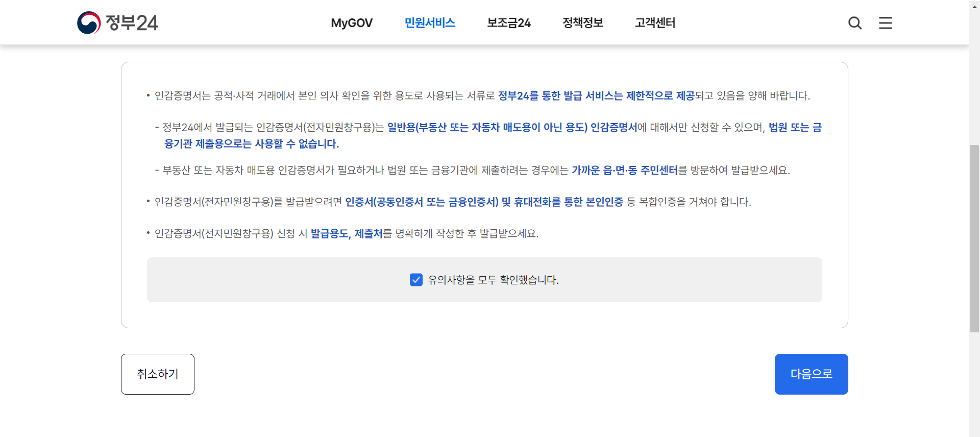Select the 민원서비스 menu
This screenshot has width=980, height=437.
point(430,23)
